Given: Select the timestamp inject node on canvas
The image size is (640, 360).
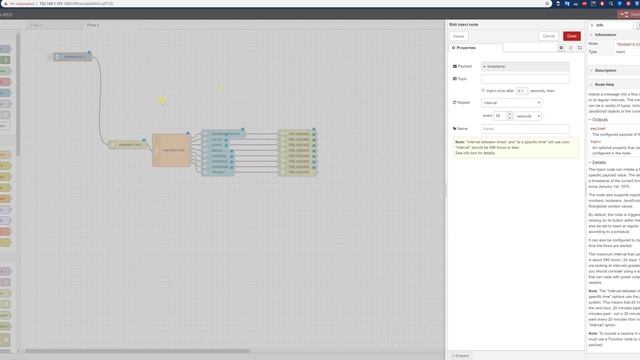Looking at the screenshot, I should click(73, 57).
